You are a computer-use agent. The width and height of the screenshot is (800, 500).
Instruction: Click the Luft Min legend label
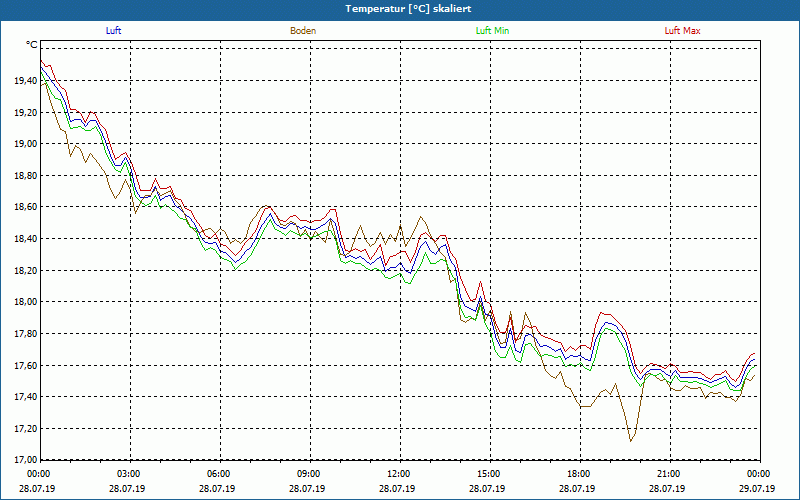[492, 31]
